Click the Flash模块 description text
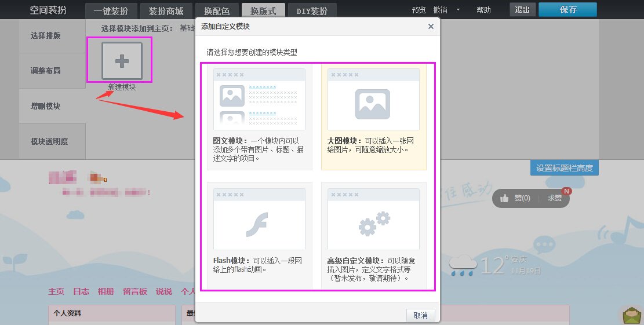Viewport: 644px width, 325px height. (257, 265)
